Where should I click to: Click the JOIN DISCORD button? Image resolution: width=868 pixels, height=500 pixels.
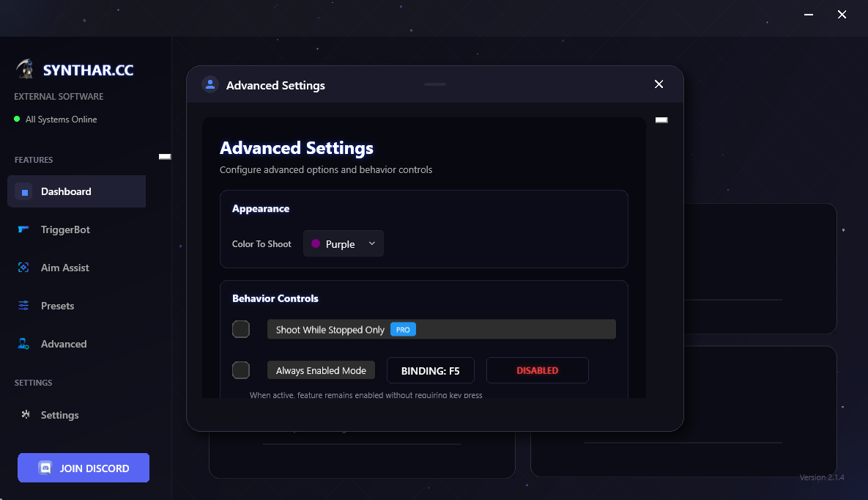pos(84,468)
